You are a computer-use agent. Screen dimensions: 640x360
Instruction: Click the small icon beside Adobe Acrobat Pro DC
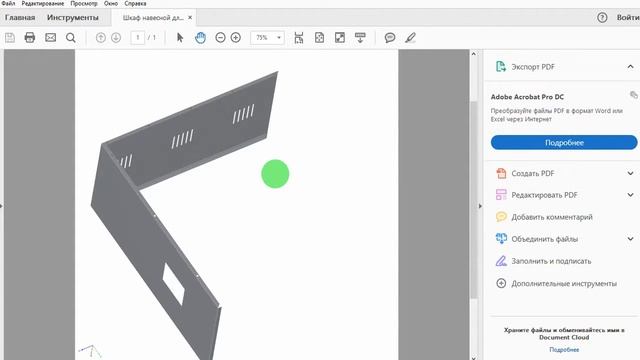tap(633, 95)
